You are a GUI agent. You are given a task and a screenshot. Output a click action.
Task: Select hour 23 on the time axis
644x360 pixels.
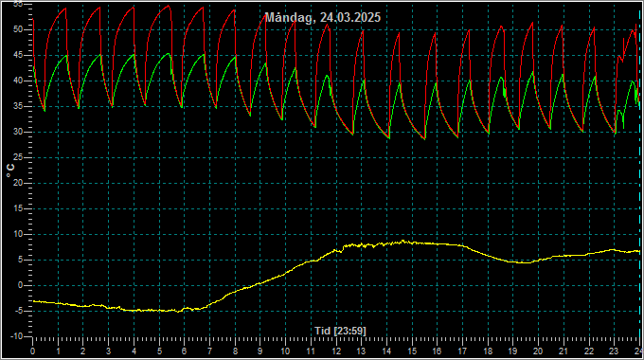click(x=614, y=351)
